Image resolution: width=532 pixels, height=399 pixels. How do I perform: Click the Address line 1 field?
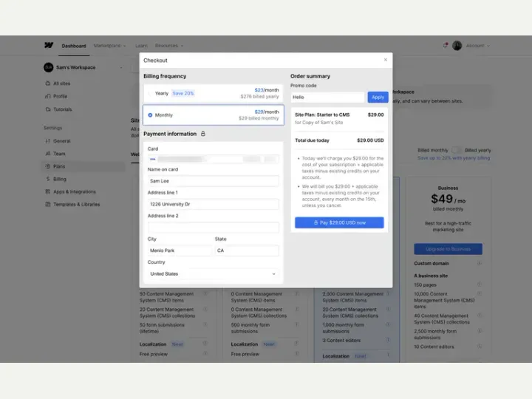(213, 204)
